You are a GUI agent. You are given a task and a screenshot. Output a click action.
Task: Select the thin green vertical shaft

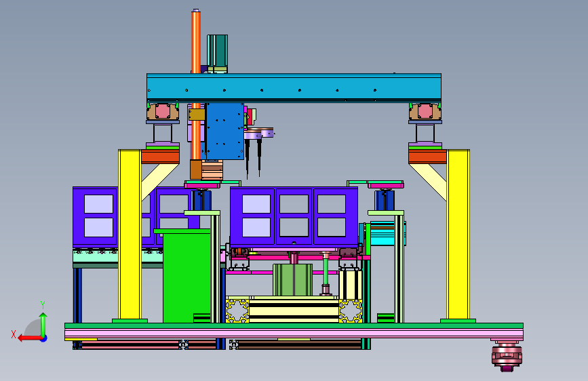point(326,271)
